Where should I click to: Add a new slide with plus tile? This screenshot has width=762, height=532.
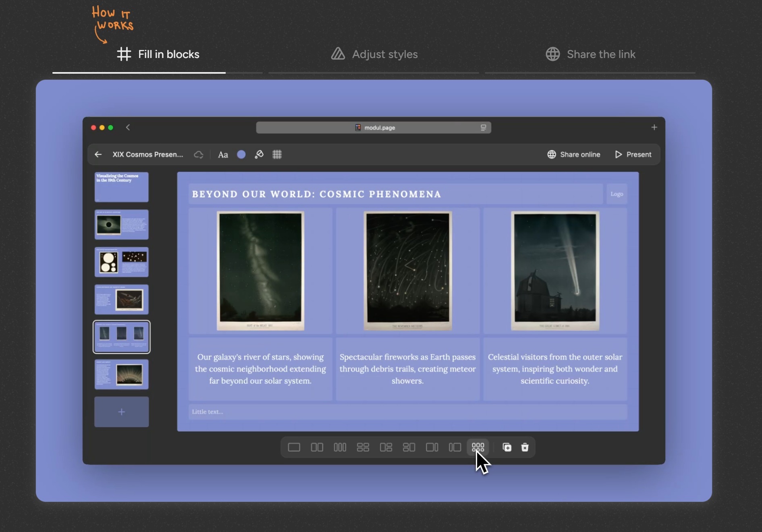pyautogui.click(x=121, y=412)
